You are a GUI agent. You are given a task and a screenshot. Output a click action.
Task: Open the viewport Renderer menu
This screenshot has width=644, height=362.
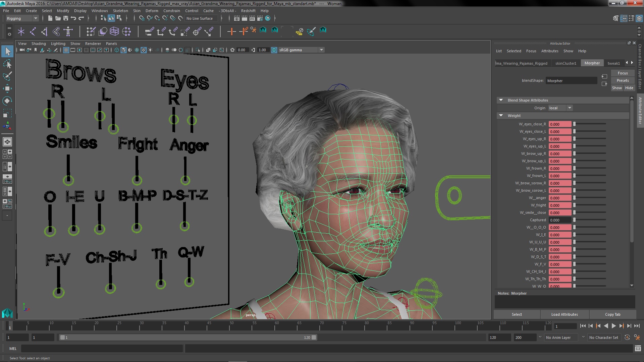pos(93,44)
